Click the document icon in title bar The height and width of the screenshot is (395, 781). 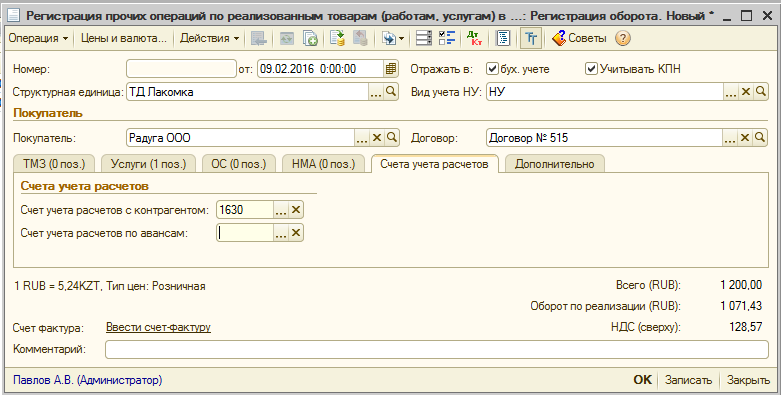[x=14, y=15]
